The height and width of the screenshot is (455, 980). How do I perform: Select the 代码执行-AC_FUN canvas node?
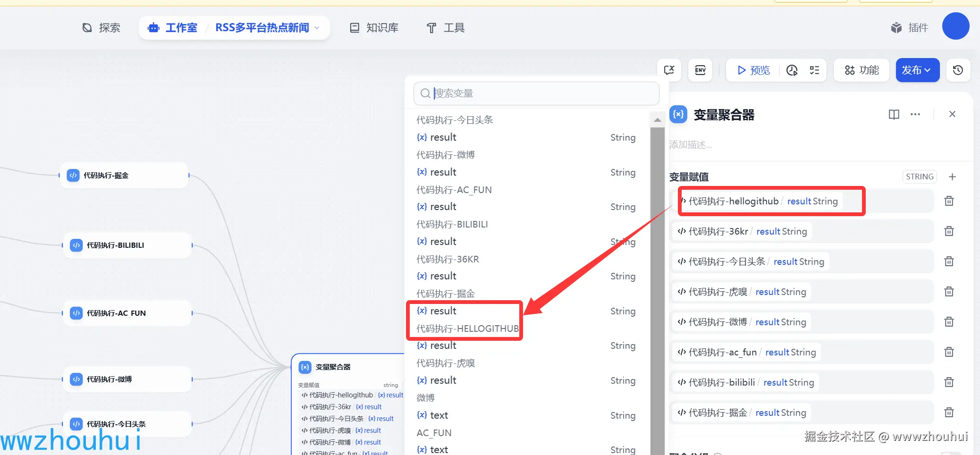[127, 313]
